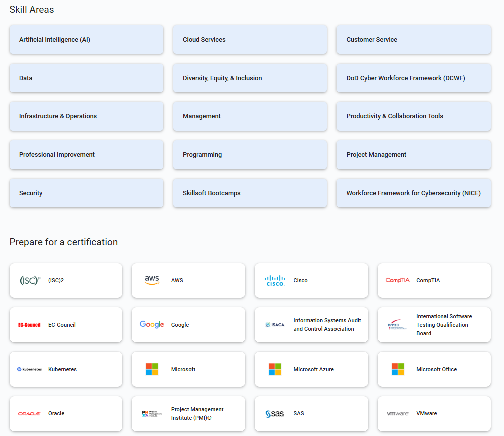Select the Programming skill area
Viewport: 504px width, 436px height.
[250, 154]
